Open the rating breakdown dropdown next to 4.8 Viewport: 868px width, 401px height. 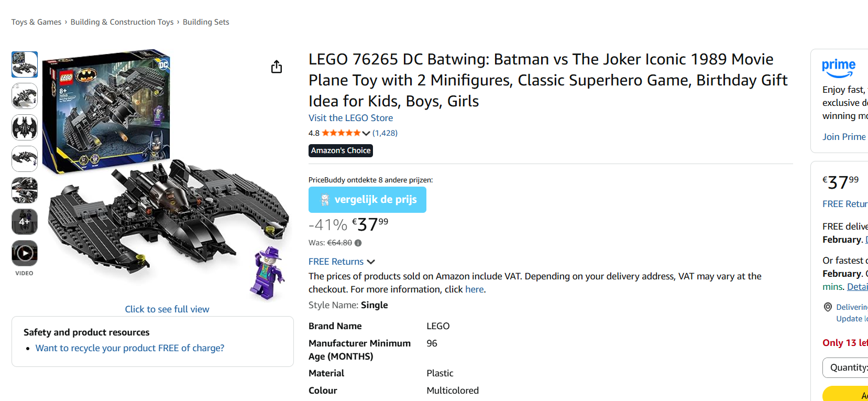click(367, 133)
